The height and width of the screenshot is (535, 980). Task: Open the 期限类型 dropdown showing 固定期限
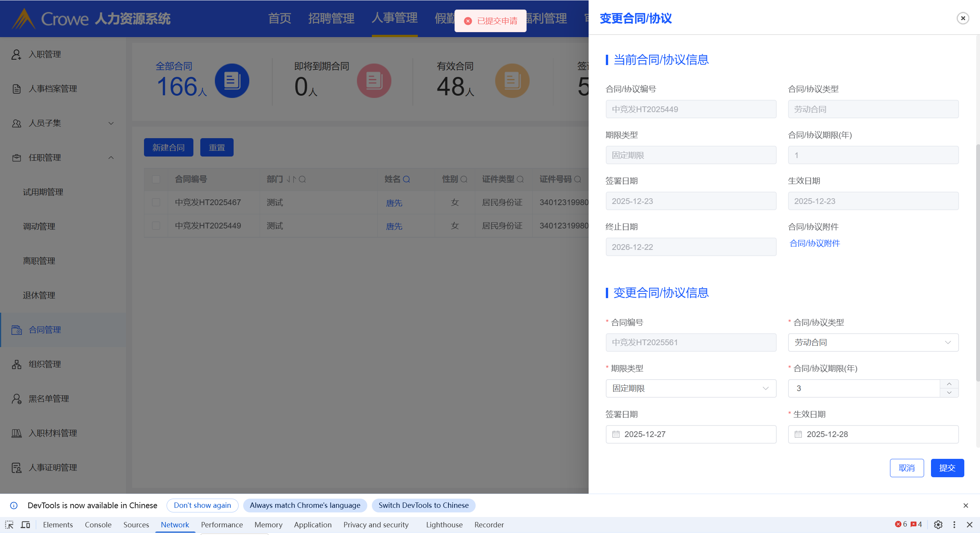690,388
